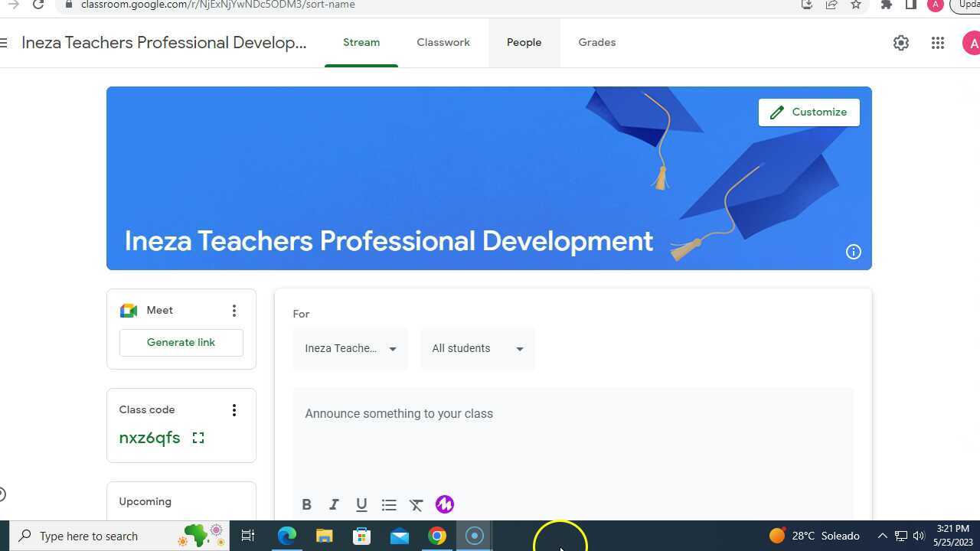The height and width of the screenshot is (551, 980).
Task: Expand the All students dropdown
Action: [x=476, y=348]
